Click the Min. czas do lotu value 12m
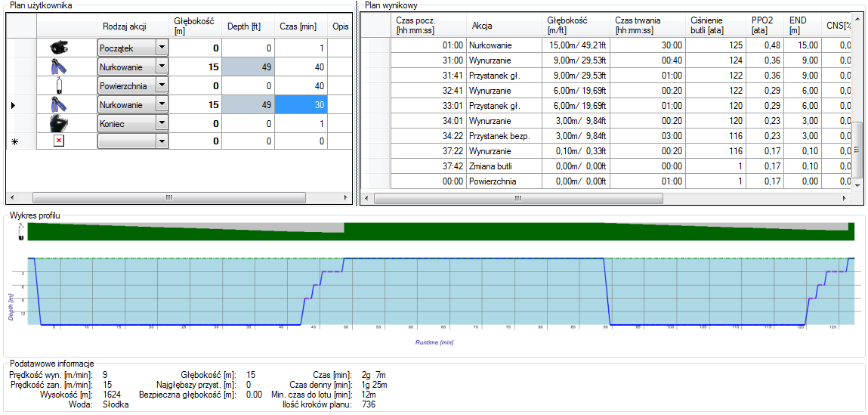This screenshot has height=415, width=868. [368, 395]
